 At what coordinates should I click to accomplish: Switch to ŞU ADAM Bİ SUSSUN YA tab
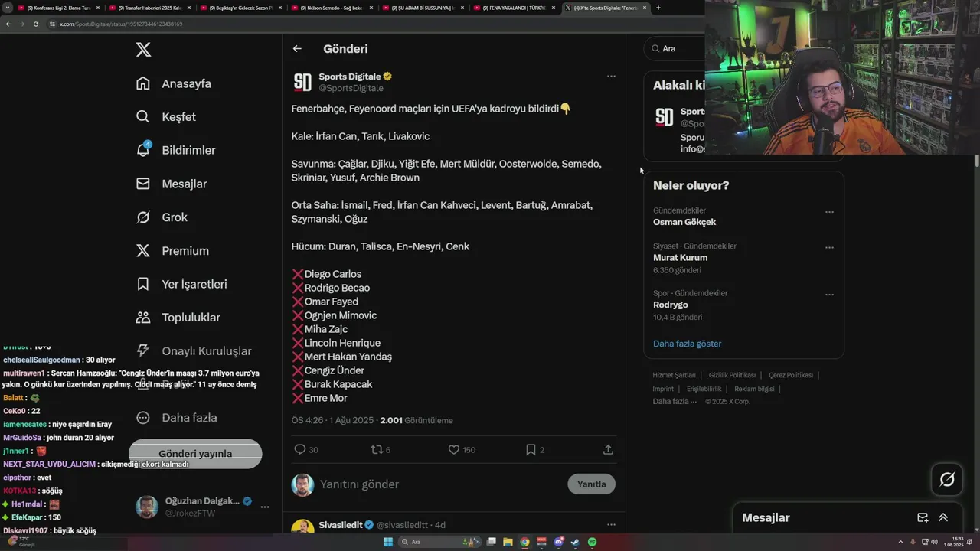click(423, 8)
